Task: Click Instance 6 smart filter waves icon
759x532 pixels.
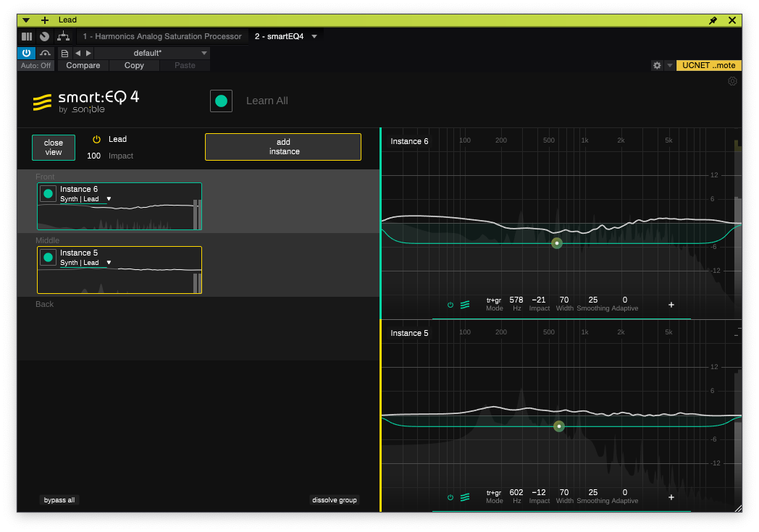Action: click(x=465, y=305)
